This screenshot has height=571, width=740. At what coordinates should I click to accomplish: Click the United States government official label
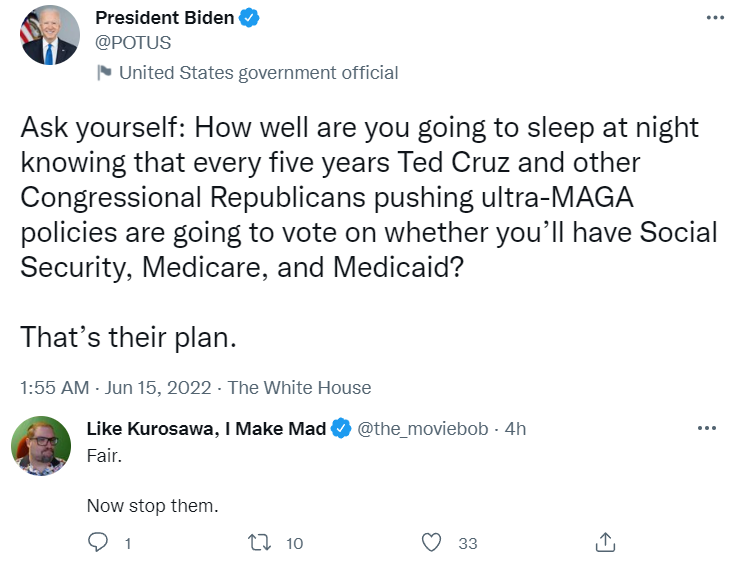click(258, 72)
